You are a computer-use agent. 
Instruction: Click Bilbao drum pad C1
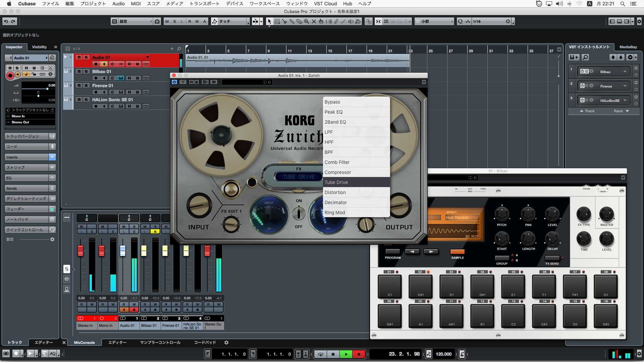(x=390, y=287)
